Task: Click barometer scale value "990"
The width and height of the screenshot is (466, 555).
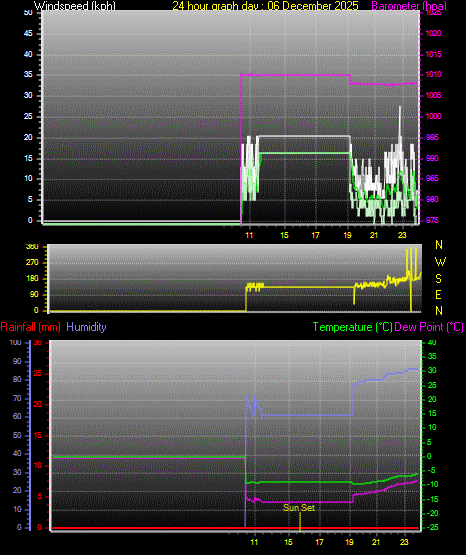Action: click(x=432, y=158)
